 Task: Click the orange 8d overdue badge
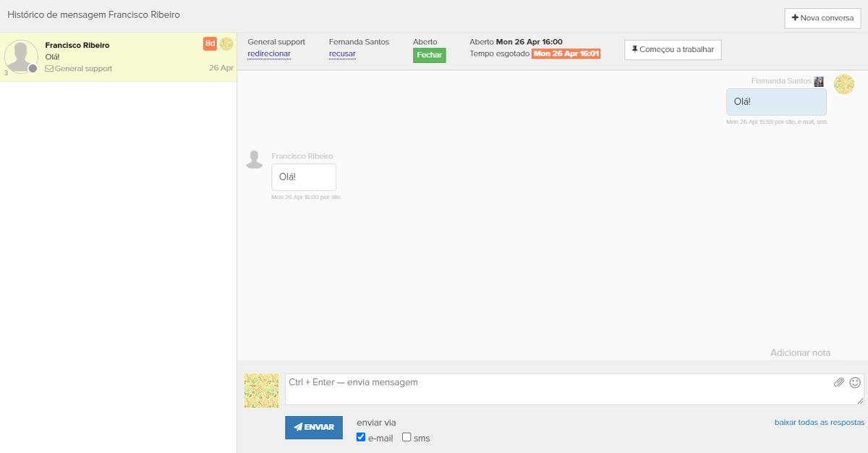[x=210, y=44]
